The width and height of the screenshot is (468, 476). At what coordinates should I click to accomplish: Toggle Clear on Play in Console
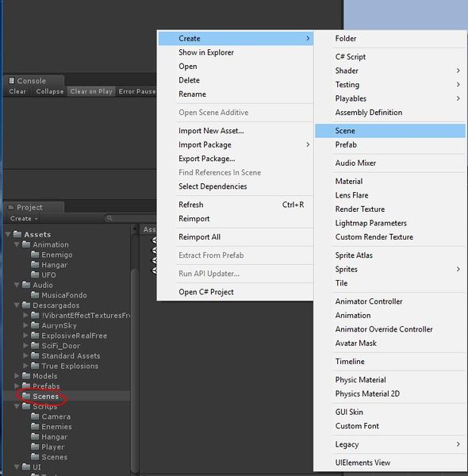pyautogui.click(x=91, y=91)
